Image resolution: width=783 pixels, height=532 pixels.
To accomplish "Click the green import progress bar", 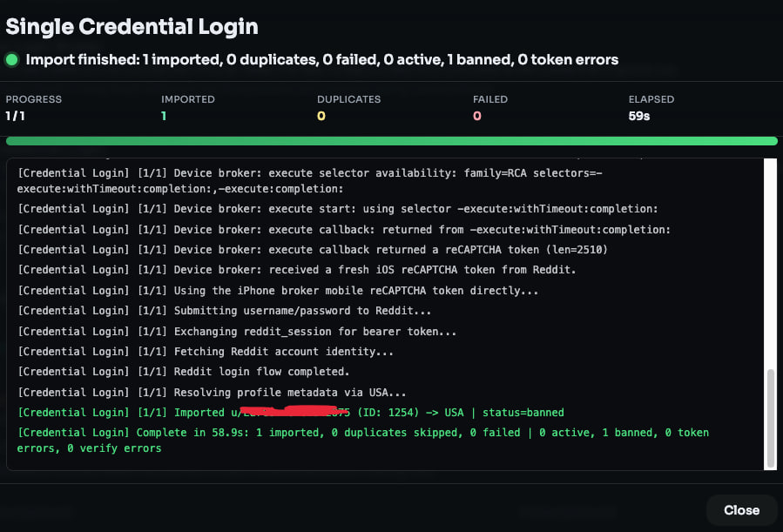I will click(392, 141).
